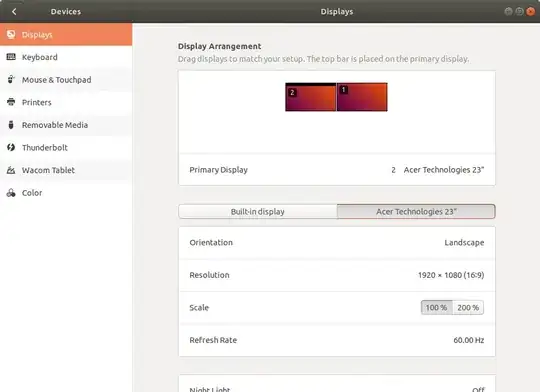540x392 pixels.
Task: Click the Color icon in sidebar
Action: [11, 193]
